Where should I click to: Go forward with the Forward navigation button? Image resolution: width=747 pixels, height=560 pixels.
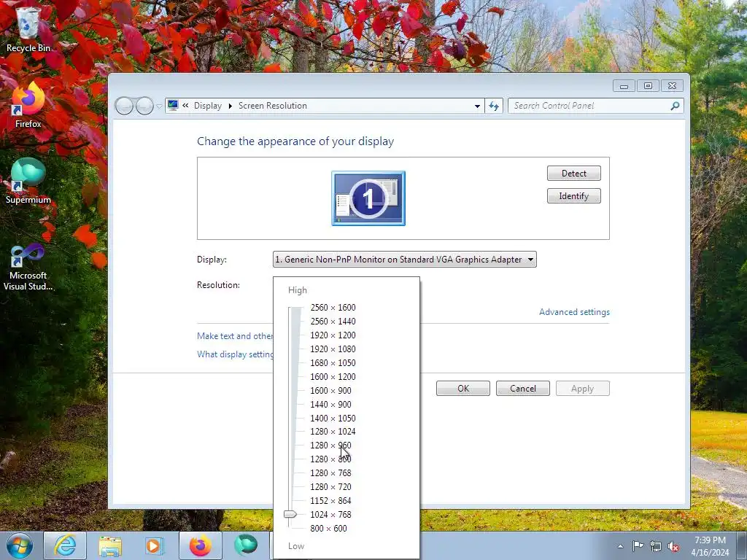tap(144, 106)
